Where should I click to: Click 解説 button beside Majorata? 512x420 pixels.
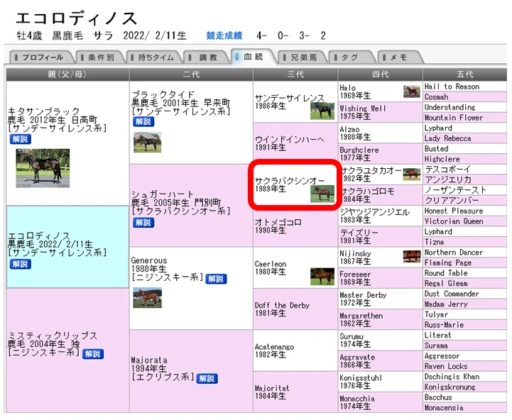[x=207, y=379]
